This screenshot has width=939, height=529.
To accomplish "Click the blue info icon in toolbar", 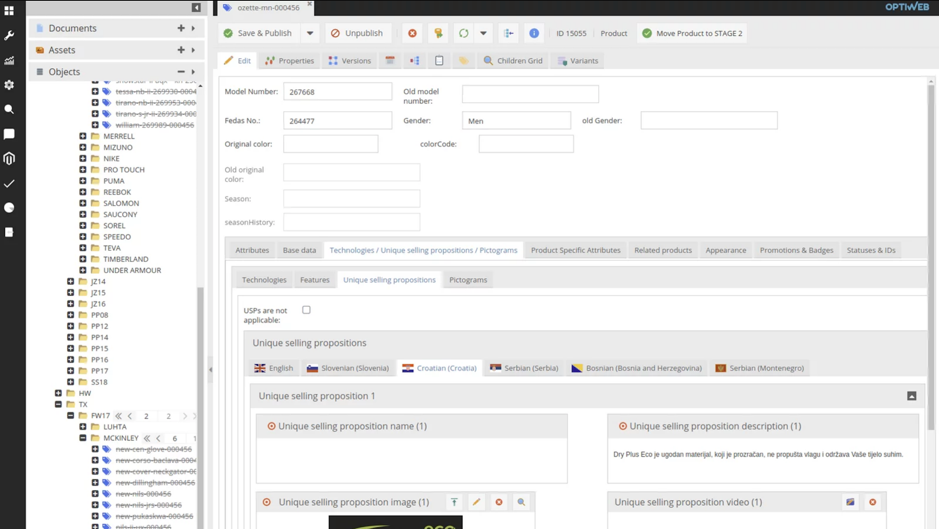I will 534,34.
